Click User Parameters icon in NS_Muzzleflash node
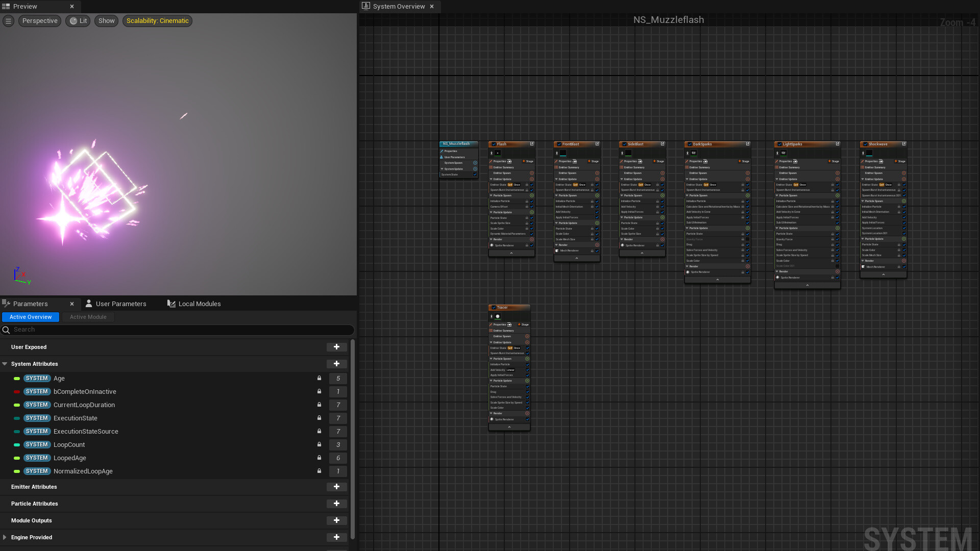This screenshot has height=551, width=980. pyautogui.click(x=442, y=157)
